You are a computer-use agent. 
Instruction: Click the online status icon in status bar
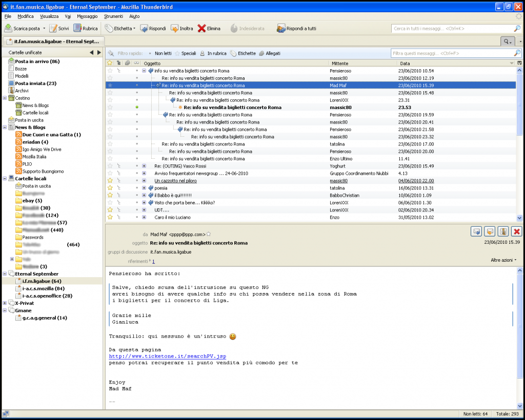[6, 414]
